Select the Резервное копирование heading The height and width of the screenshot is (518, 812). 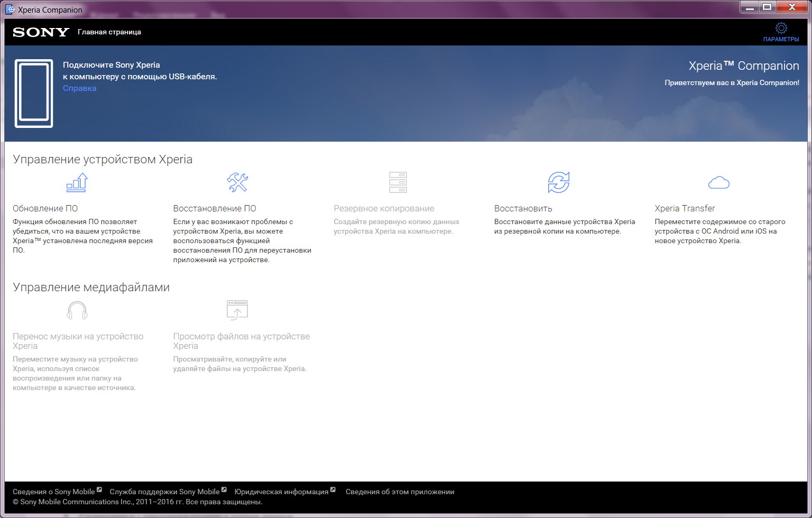click(384, 208)
